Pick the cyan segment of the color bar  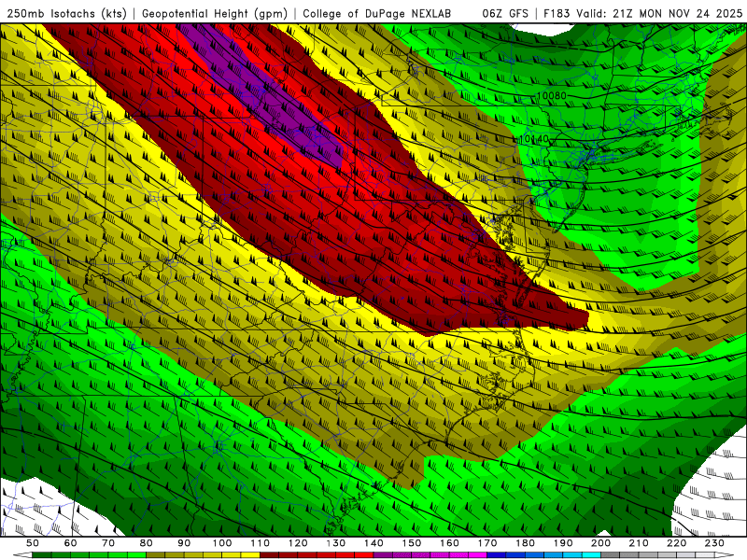pos(591,554)
